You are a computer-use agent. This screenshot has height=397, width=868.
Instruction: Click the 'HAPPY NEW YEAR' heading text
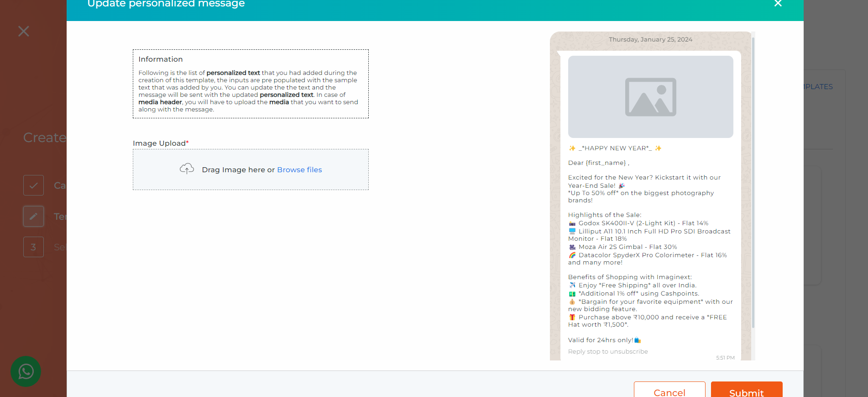click(615, 148)
